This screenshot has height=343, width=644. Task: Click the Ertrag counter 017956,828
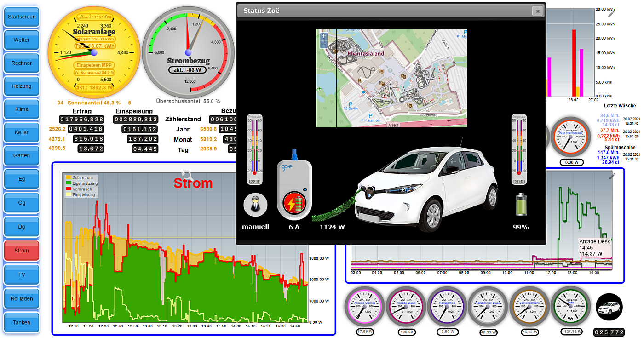pyautogui.click(x=82, y=119)
